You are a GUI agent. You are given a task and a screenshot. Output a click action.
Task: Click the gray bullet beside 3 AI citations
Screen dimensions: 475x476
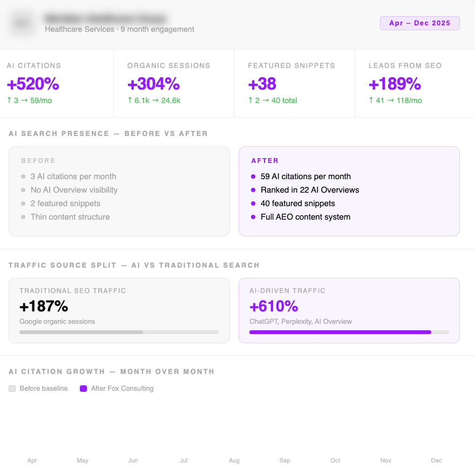point(23,176)
